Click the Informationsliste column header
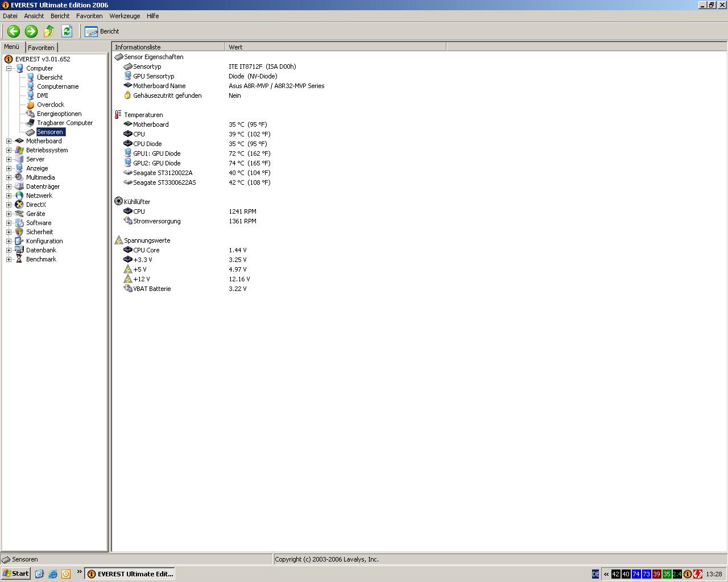This screenshot has width=728, height=582. click(169, 47)
